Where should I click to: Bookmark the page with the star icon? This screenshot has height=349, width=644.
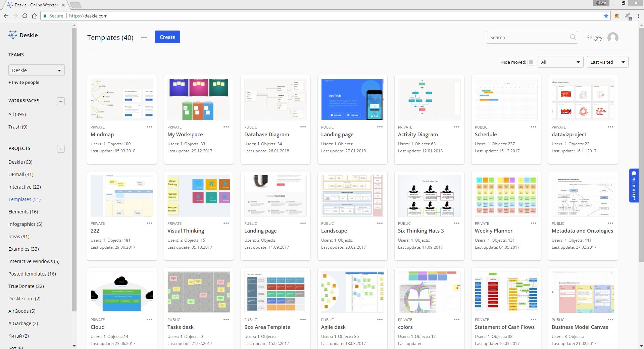(x=606, y=16)
